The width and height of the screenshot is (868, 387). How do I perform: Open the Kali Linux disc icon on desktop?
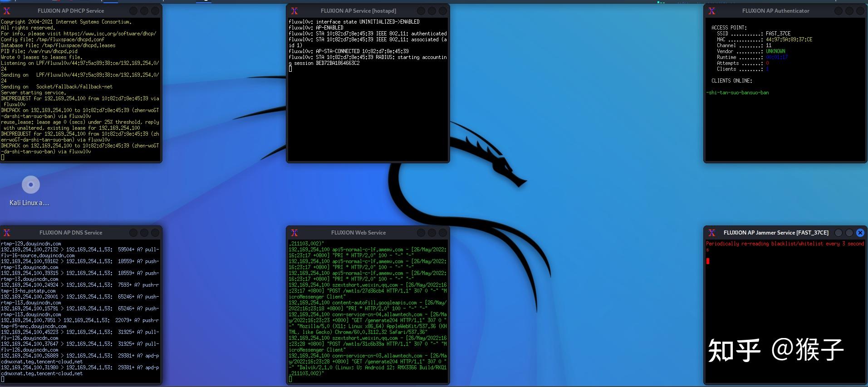[x=31, y=185]
